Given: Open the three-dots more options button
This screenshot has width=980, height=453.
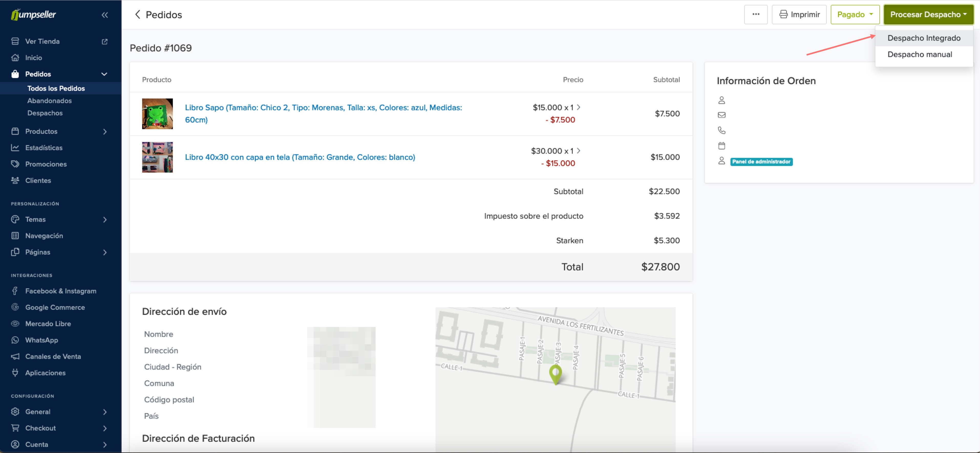Looking at the screenshot, I should tap(755, 14).
